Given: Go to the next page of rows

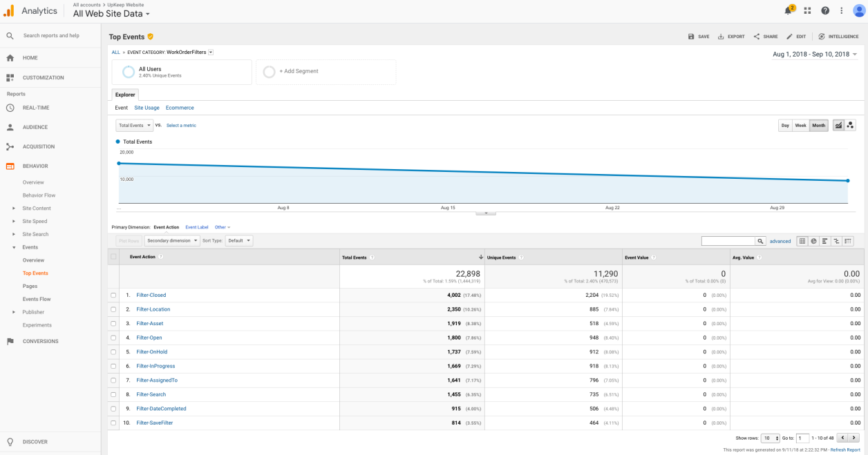Looking at the screenshot, I should coord(854,438).
